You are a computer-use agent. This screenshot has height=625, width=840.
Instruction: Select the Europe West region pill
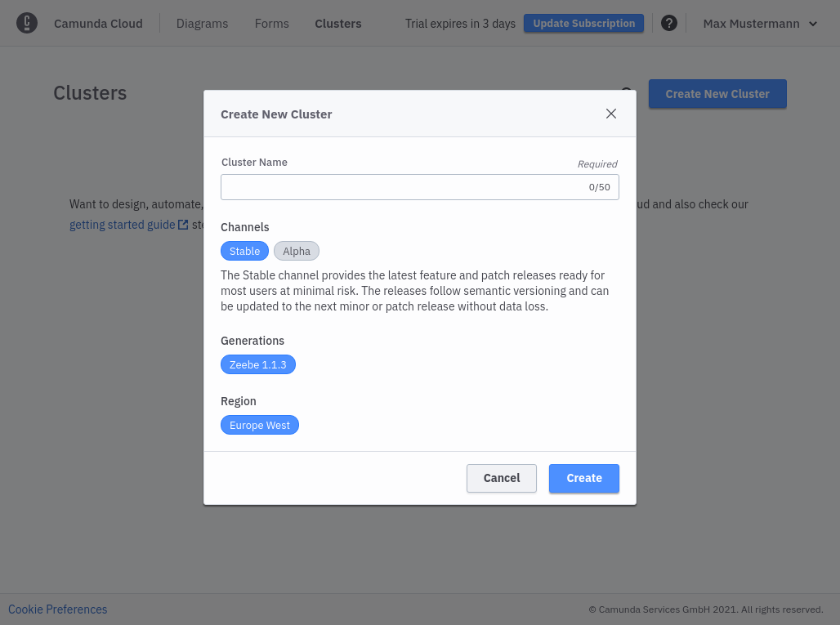pos(259,424)
